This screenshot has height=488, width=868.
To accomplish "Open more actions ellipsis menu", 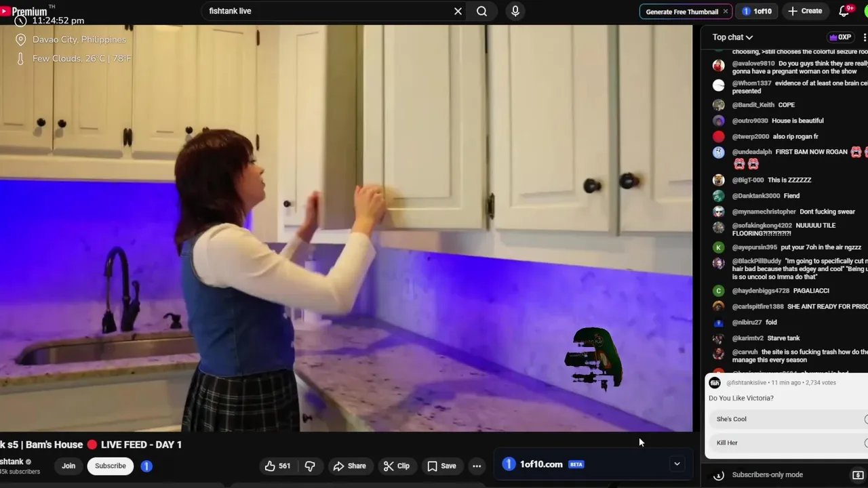I will click(477, 466).
